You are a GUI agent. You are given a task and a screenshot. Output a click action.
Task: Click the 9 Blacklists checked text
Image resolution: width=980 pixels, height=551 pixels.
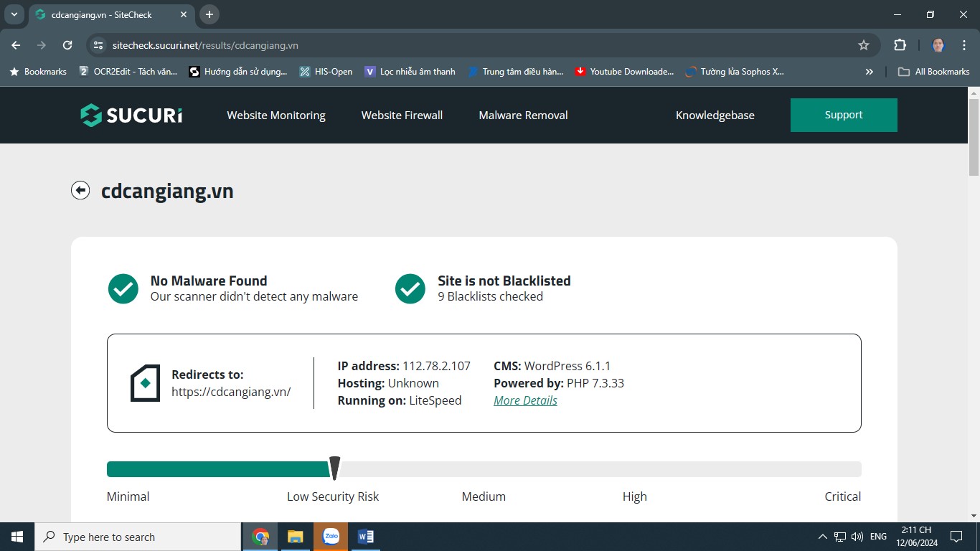click(491, 296)
